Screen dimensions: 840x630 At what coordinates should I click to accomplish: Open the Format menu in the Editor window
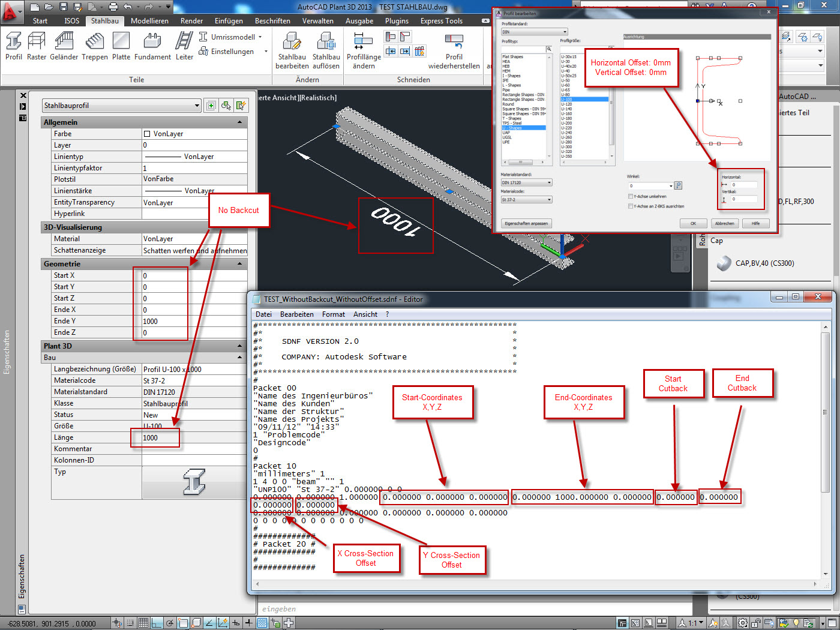click(x=334, y=314)
